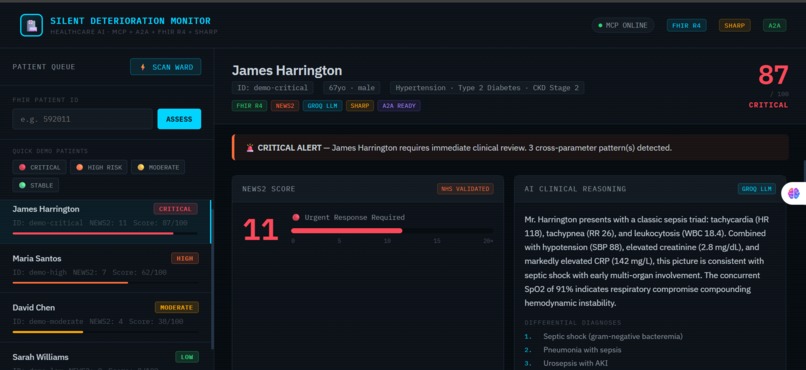Load the HIGH RISK quick demo patient
Viewport: 806px width, 370px height.
99,167
